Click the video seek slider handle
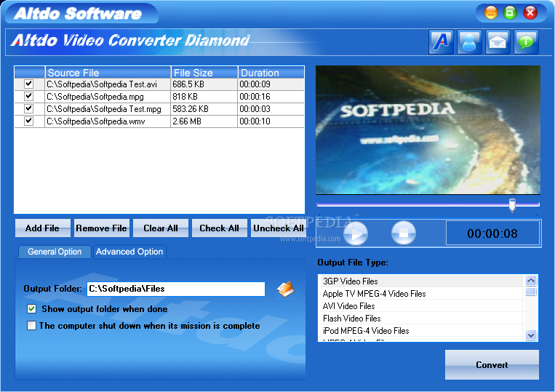The image size is (555, 392). pos(512,205)
